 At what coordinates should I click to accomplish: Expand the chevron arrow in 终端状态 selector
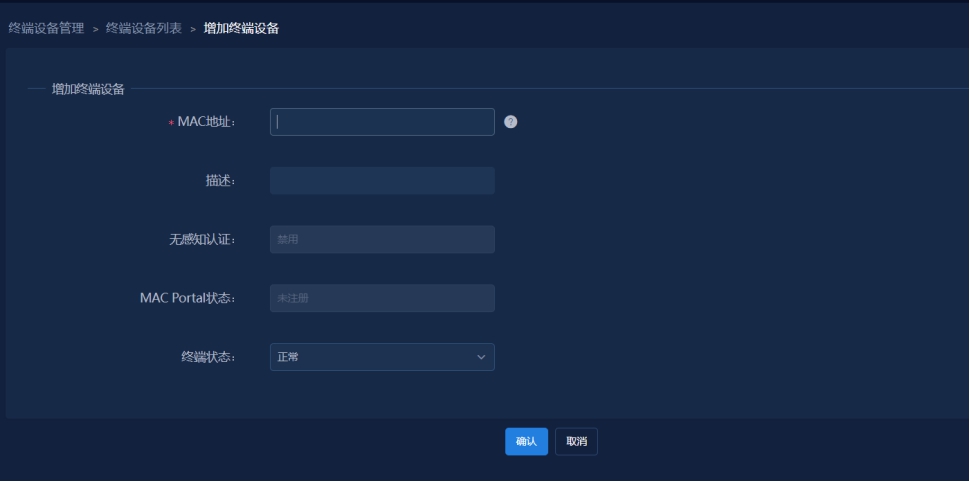pyautogui.click(x=481, y=357)
